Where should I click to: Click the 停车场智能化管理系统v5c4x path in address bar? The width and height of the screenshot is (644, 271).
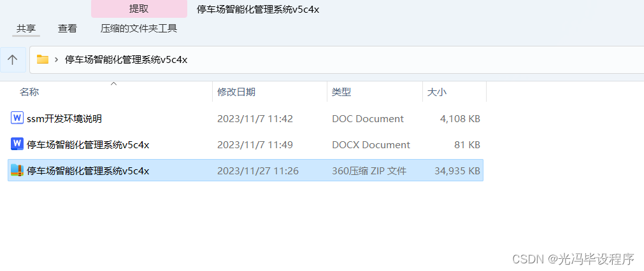[126, 60]
